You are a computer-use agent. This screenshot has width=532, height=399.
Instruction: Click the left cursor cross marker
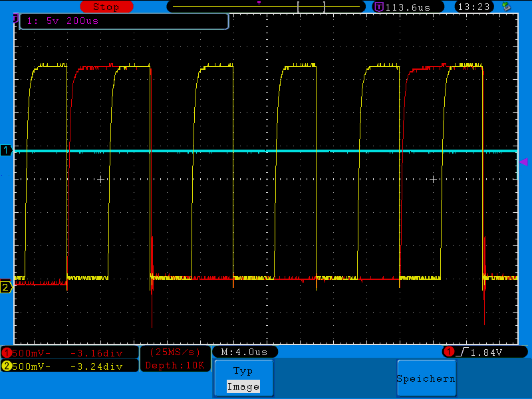[101, 179]
